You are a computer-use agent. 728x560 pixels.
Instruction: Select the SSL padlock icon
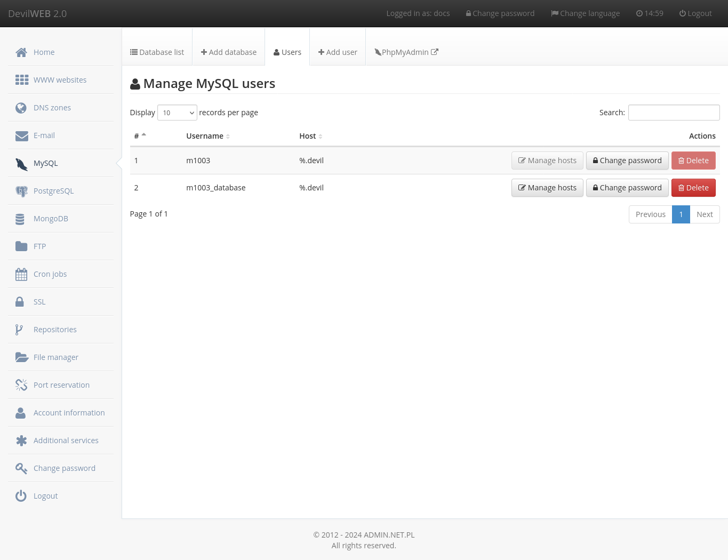[x=21, y=301]
